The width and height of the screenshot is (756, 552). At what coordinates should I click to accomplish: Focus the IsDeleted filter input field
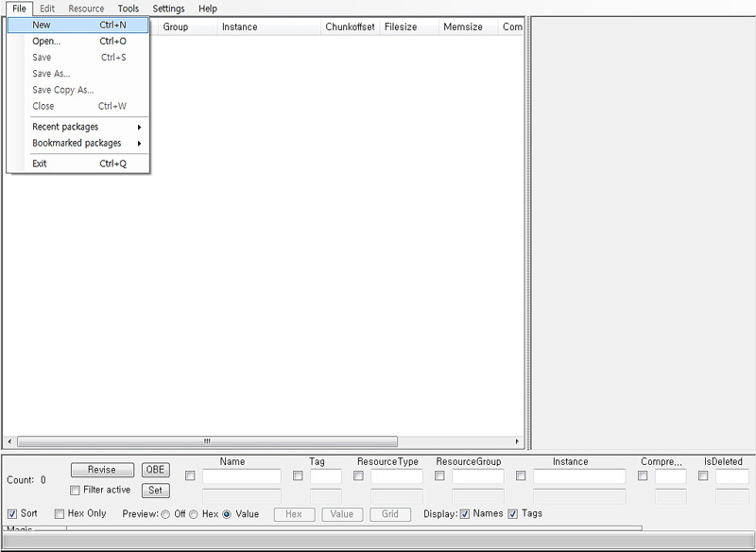[732, 476]
